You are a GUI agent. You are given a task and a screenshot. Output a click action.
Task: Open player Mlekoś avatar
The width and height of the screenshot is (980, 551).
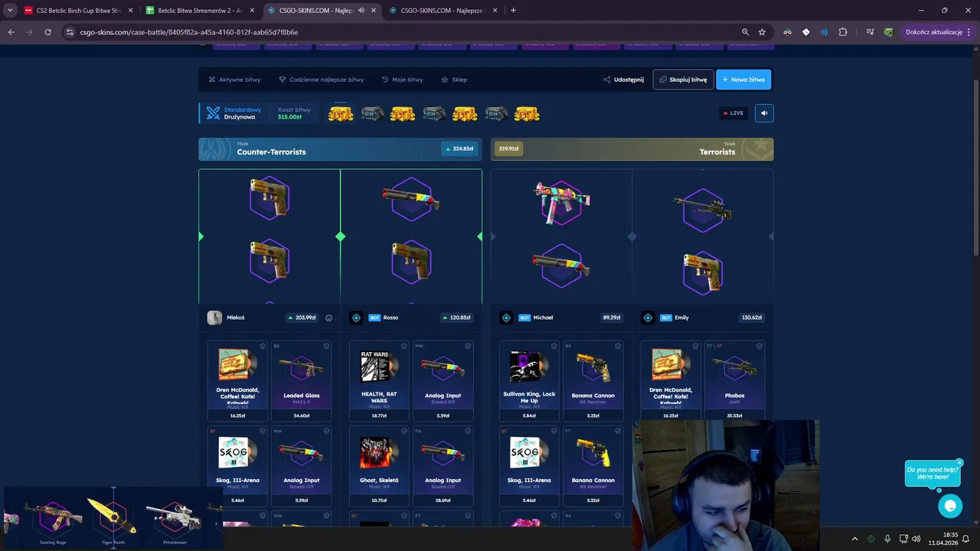[x=214, y=318]
